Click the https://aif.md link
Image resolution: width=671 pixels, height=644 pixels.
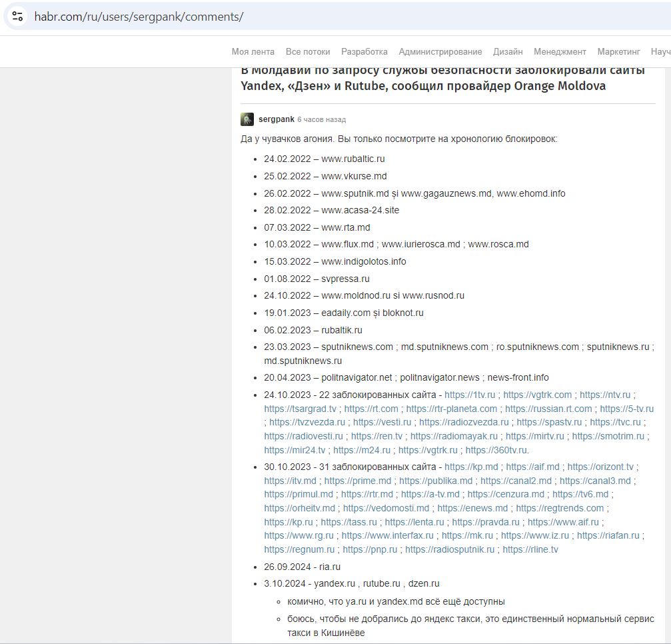(x=532, y=467)
